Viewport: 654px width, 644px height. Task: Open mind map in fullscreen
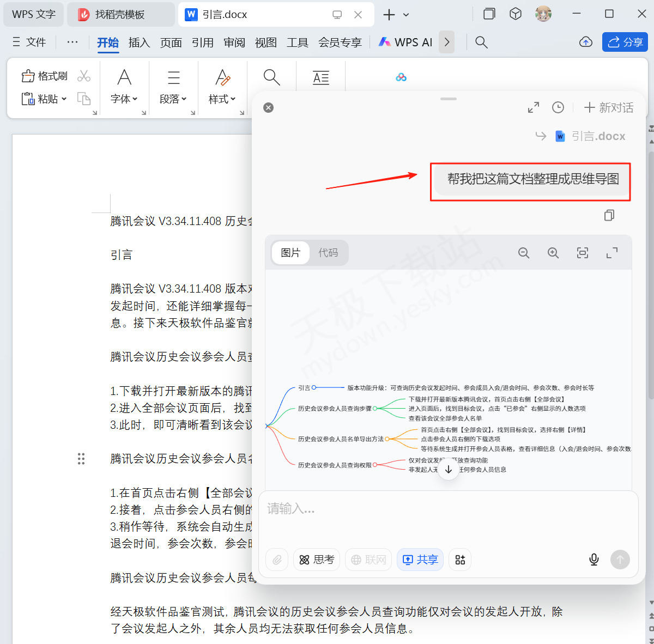[x=612, y=253]
